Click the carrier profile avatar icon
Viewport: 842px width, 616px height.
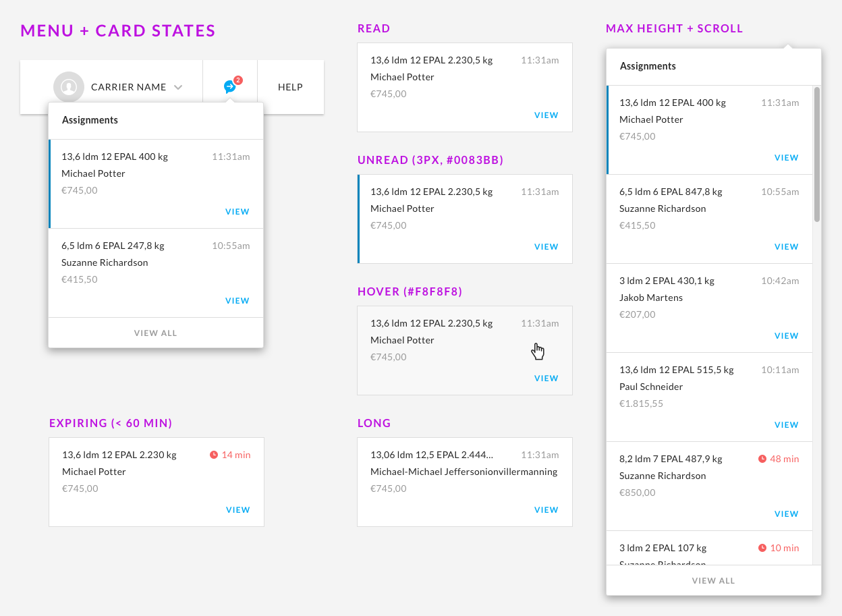coord(69,87)
